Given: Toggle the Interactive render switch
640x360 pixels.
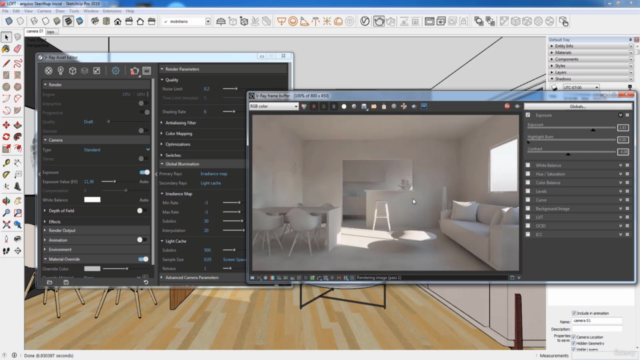Looking at the screenshot, I should point(142,104).
